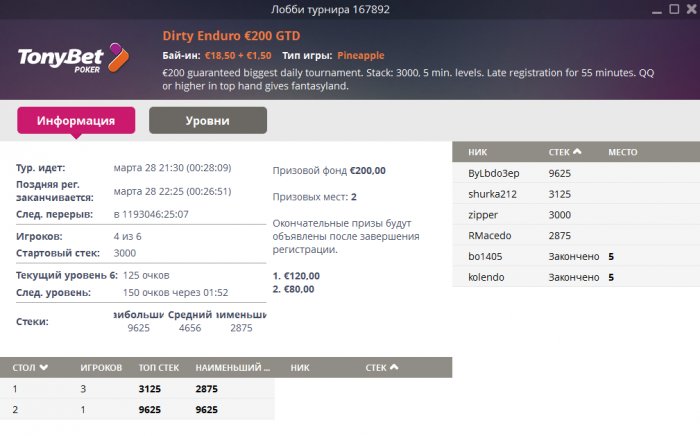This screenshot has height=436, width=700.
Task: Sort player list by МЕСТО column
Action: click(x=623, y=152)
